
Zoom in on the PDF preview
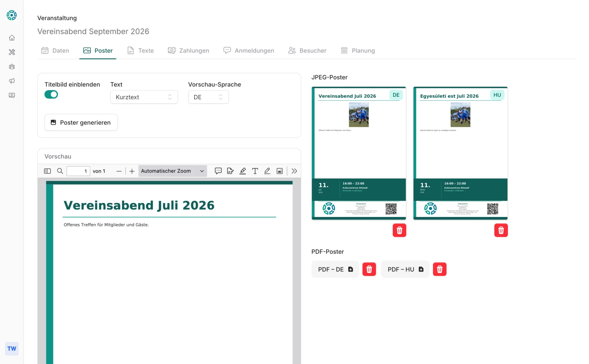tap(132, 171)
